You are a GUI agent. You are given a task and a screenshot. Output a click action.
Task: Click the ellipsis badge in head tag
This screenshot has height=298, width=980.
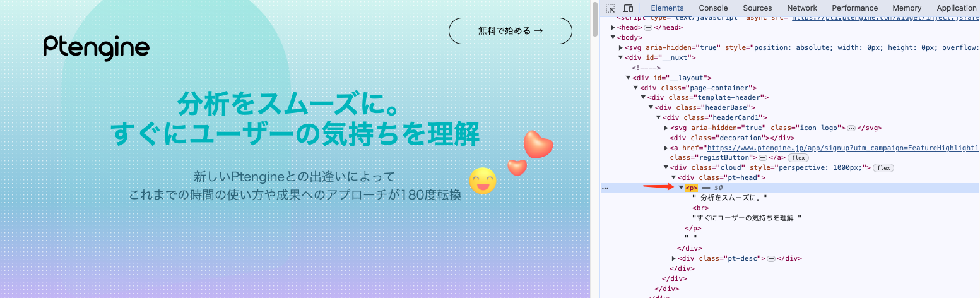(x=648, y=28)
